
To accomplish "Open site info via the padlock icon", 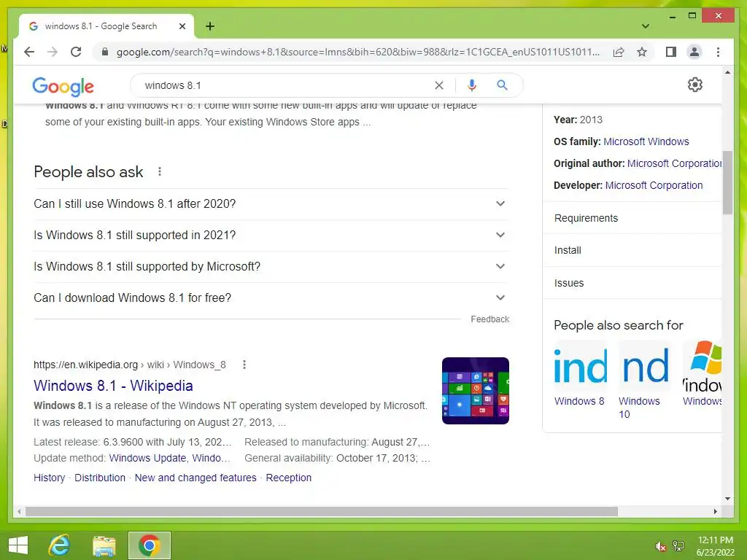I will (105, 52).
